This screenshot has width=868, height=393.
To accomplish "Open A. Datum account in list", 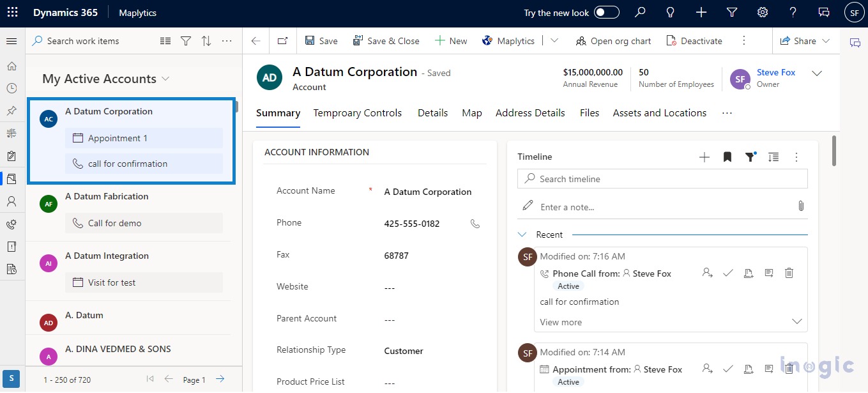I will [x=84, y=315].
